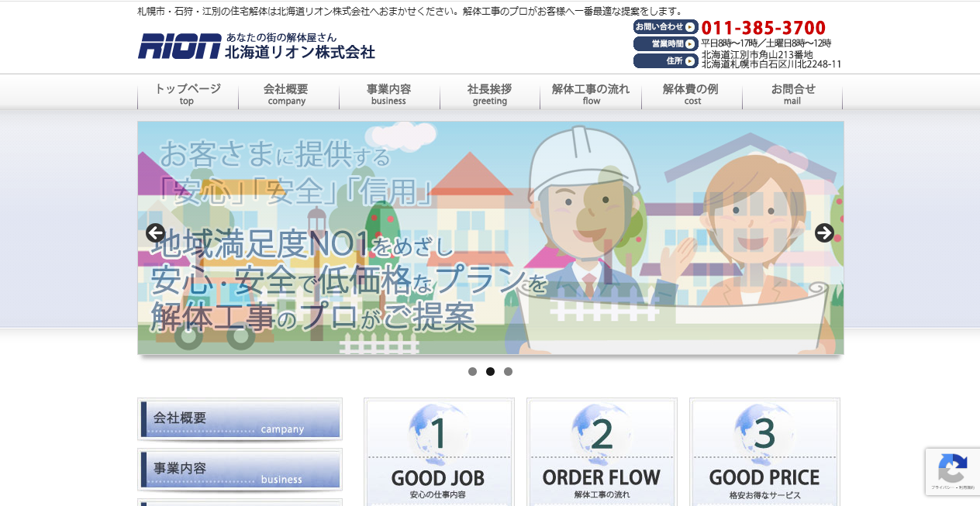The width and height of the screenshot is (980, 506).
Task: Select the second carousel indicator dot
Action: click(490, 371)
